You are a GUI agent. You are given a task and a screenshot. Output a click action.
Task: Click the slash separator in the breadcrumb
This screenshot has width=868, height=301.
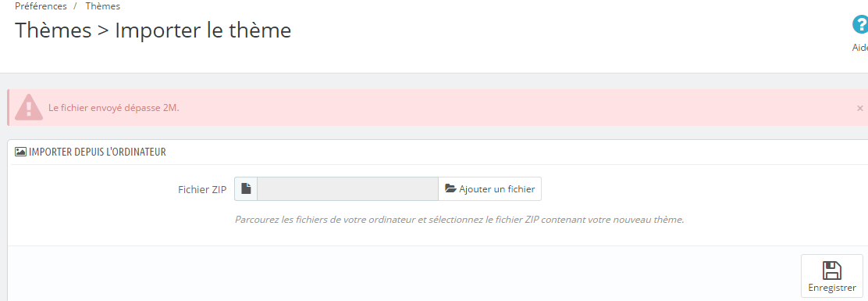pos(75,7)
